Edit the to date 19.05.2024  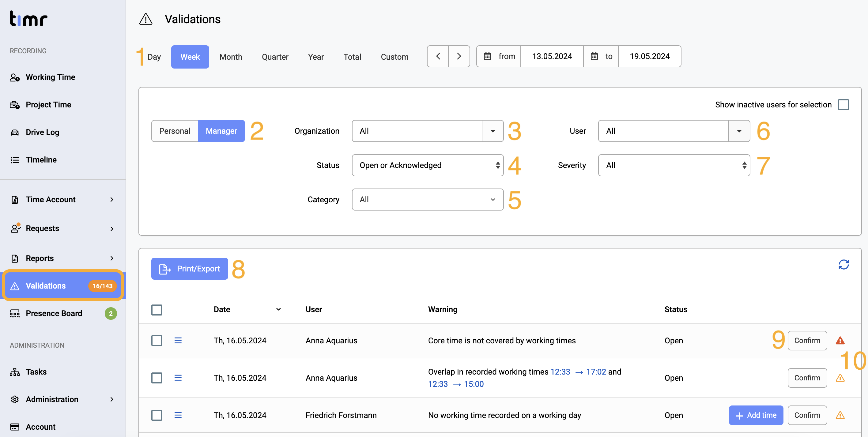tap(649, 56)
